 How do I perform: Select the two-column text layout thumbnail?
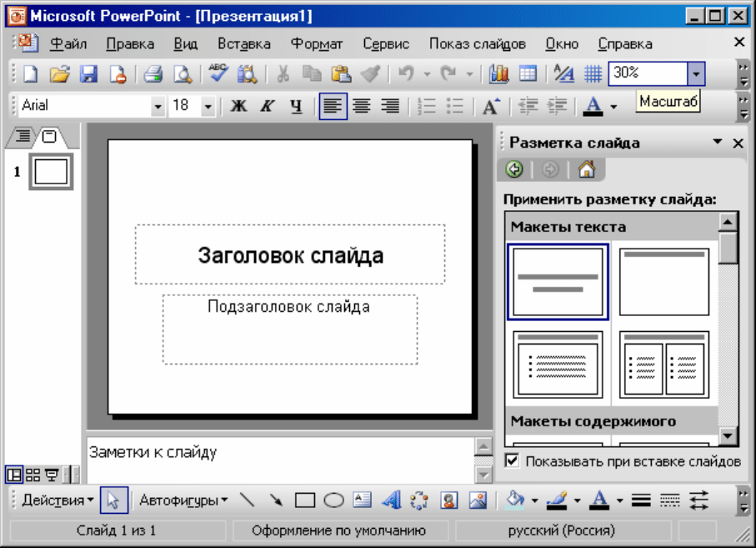[x=664, y=364]
